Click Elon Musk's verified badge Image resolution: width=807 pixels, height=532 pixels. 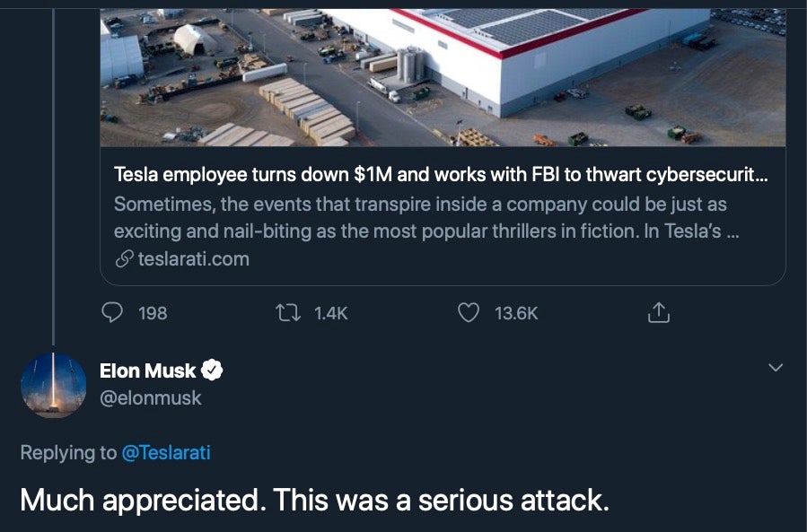[213, 369]
